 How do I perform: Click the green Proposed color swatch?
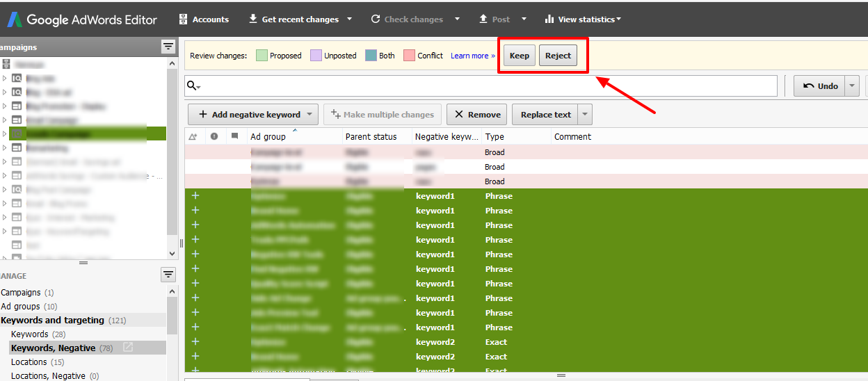point(262,56)
